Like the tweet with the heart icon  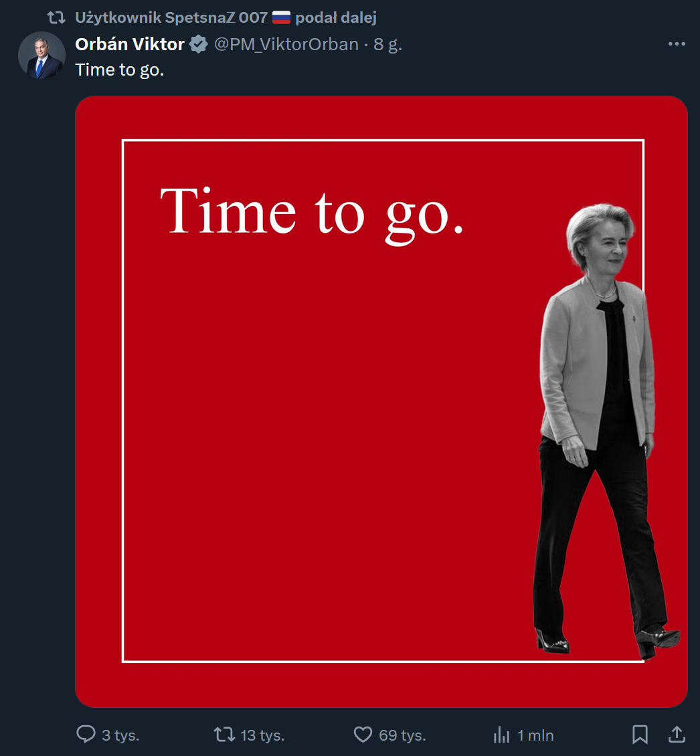pyautogui.click(x=362, y=735)
